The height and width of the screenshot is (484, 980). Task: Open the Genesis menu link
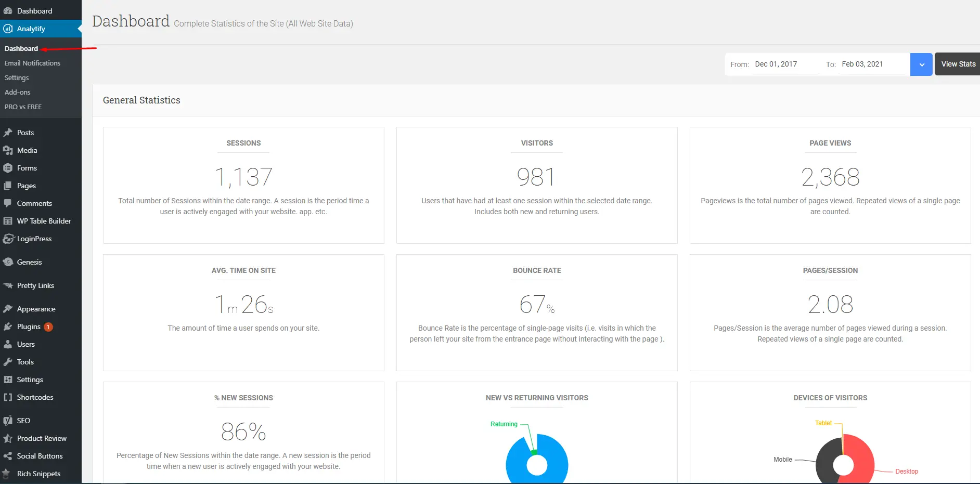pos(29,262)
